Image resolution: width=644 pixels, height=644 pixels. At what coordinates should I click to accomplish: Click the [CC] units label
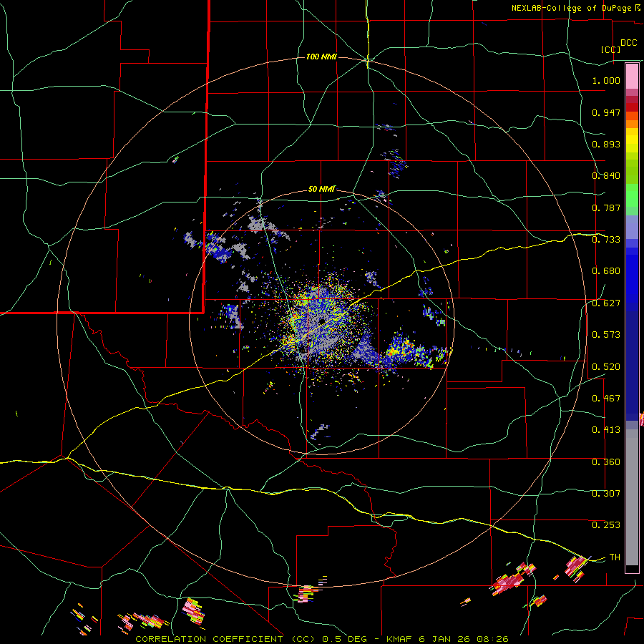611,49
